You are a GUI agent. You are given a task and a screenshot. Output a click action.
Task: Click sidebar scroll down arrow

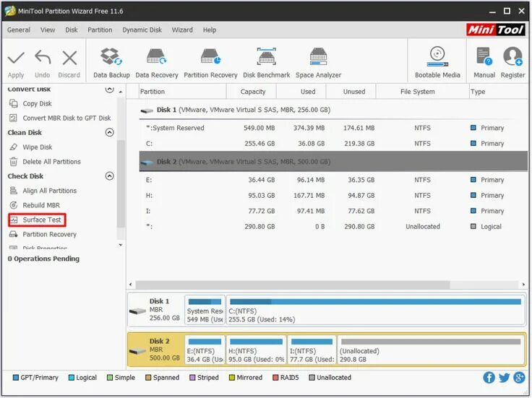click(121, 245)
